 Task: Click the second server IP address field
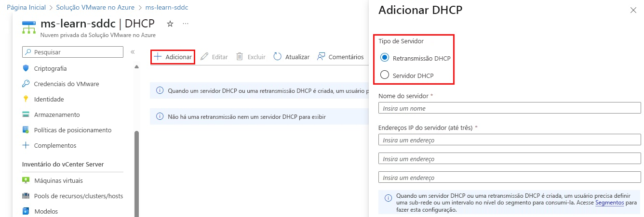[510, 159]
